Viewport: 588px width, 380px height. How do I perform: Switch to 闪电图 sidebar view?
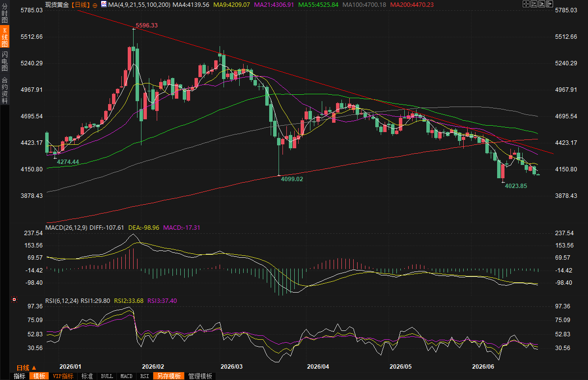coord(4,61)
